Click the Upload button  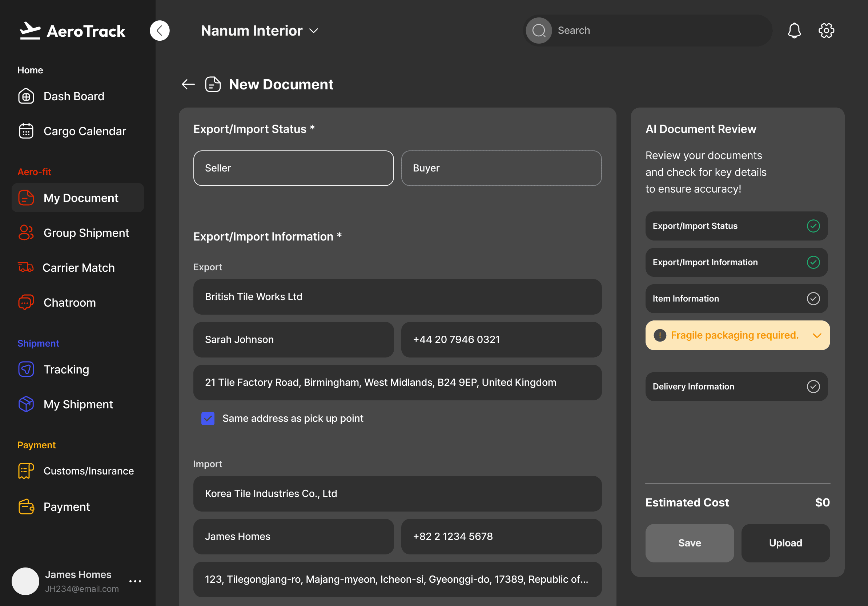(x=785, y=543)
